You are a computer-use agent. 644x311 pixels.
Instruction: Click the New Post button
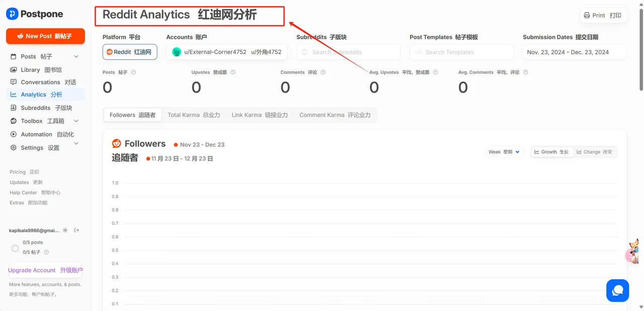pyautogui.click(x=45, y=36)
